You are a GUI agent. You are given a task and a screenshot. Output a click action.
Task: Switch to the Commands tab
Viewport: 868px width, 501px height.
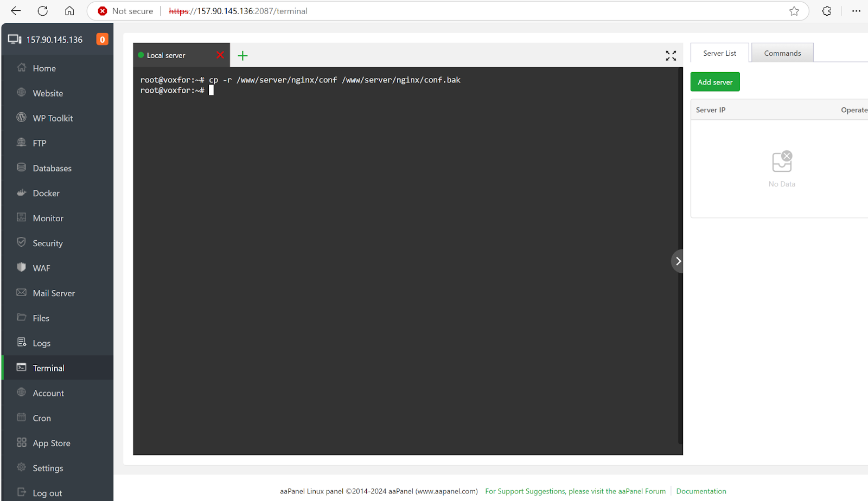click(782, 53)
